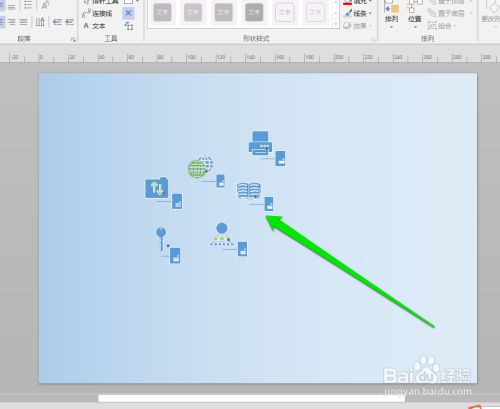Select the user hierarchy shape
Image resolution: width=500 pixels, height=409 pixels.
tap(222, 235)
